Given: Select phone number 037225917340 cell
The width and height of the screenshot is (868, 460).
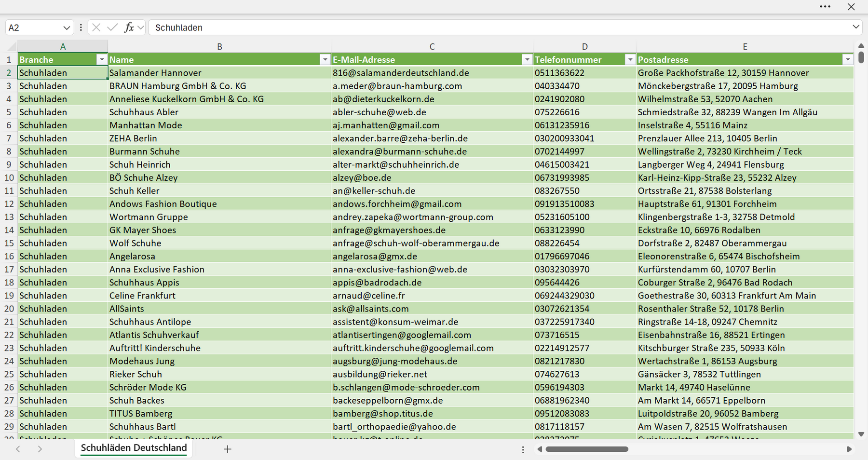Looking at the screenshot, I should coord(584,322).
